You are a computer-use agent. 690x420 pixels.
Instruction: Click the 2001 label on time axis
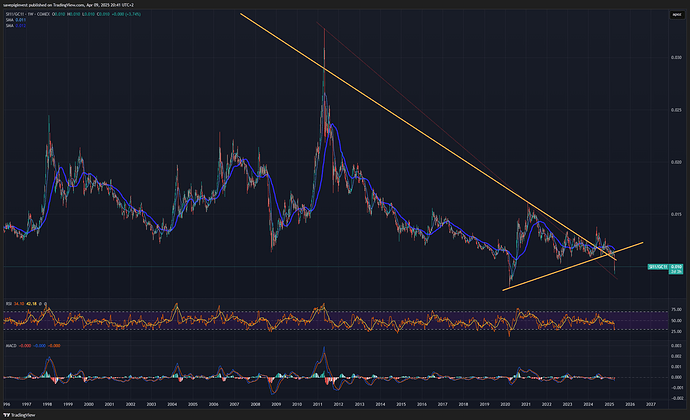pos(109,404)
